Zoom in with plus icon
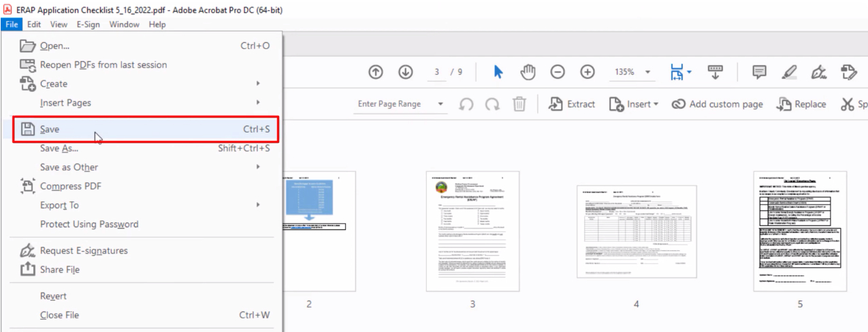This screenshot has height=332, width=868. pyautogui.click(x=588, y=71)
